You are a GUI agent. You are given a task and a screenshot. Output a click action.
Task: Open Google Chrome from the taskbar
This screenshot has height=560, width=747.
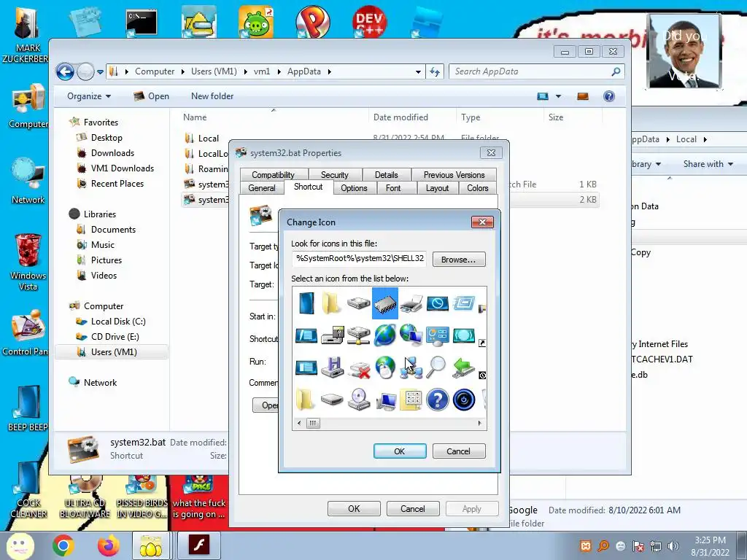point(63,545)
